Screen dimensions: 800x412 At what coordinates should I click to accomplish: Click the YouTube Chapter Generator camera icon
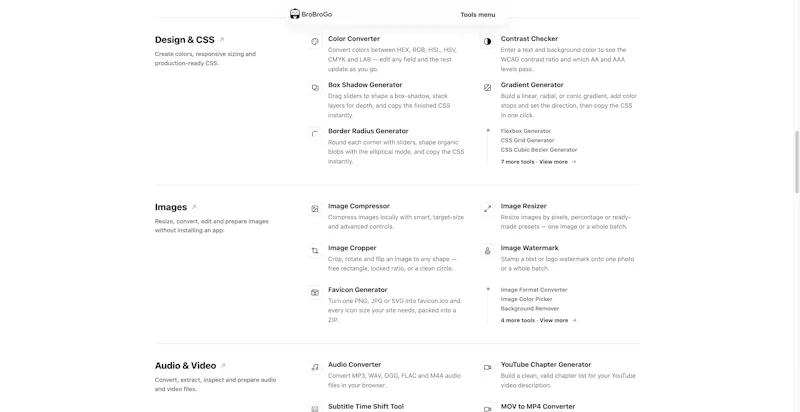pos(487,367)
